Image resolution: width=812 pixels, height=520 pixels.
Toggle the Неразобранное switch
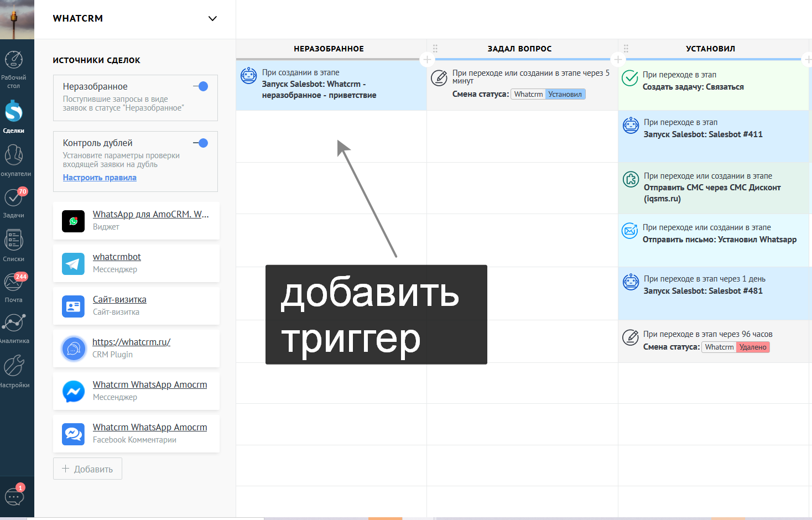(200, 86)
